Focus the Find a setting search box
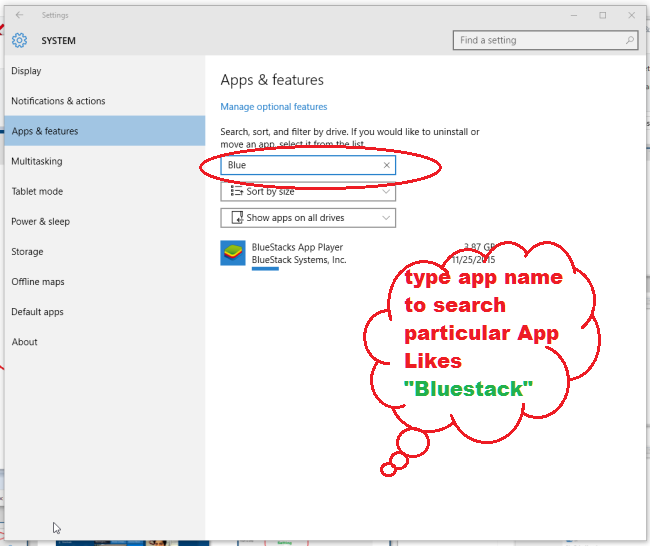 [x=545, y=40]
